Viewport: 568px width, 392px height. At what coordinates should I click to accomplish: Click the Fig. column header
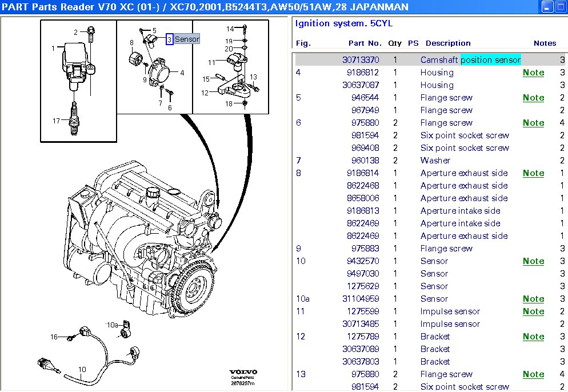click(302, 43)
